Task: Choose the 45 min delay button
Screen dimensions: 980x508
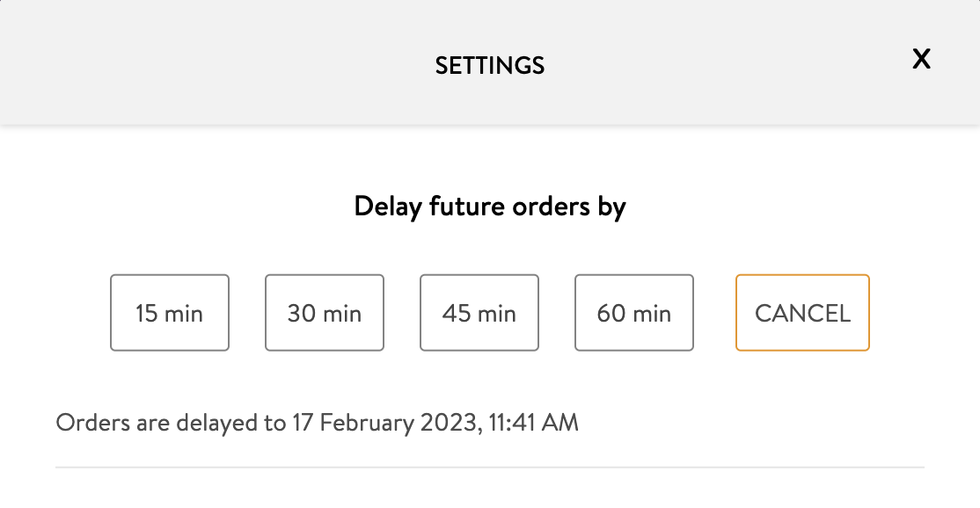Action: [x=479, y=313]
